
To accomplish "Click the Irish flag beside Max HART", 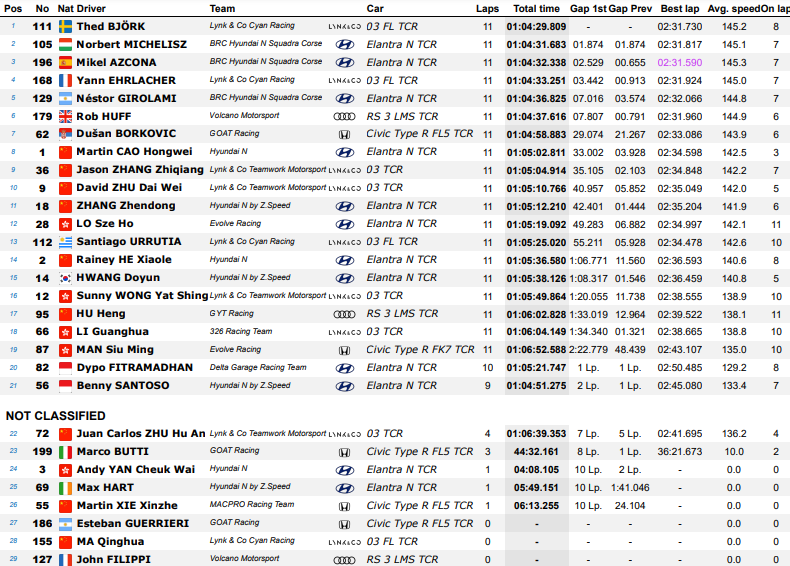I will click(x=65, y=488).
